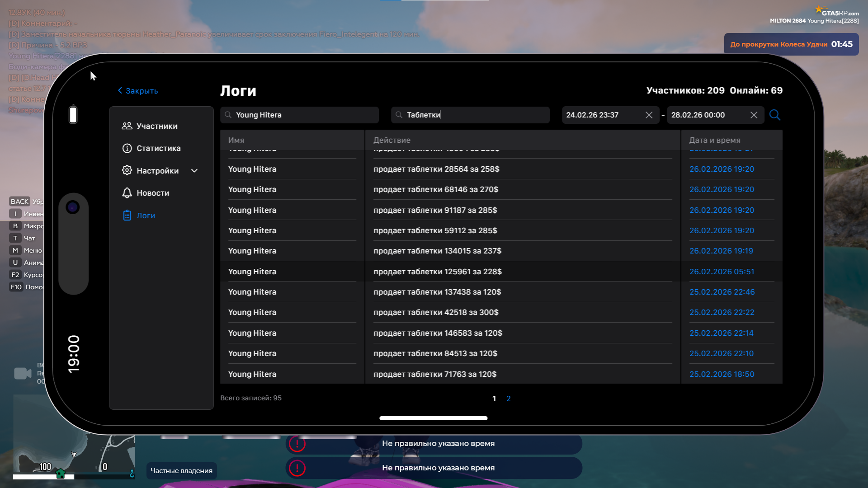
Task: Click the Young Hitera name search field
Action: pyautogui.click(x=299, y=115)
